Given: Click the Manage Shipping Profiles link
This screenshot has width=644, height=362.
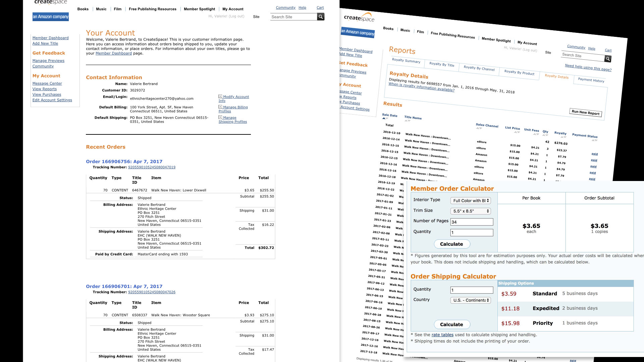Looking at the screenshot, I should [233, 120].
